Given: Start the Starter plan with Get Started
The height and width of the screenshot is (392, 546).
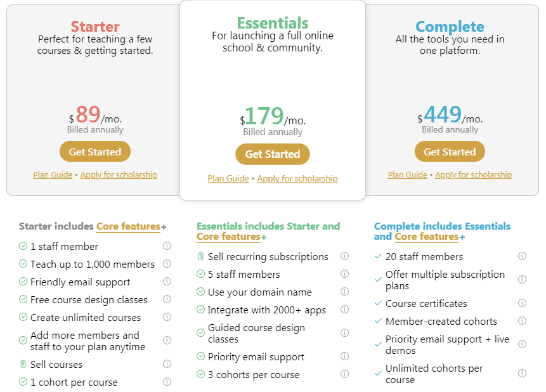Looking at the screenshot, I should [x=95, y=152].
